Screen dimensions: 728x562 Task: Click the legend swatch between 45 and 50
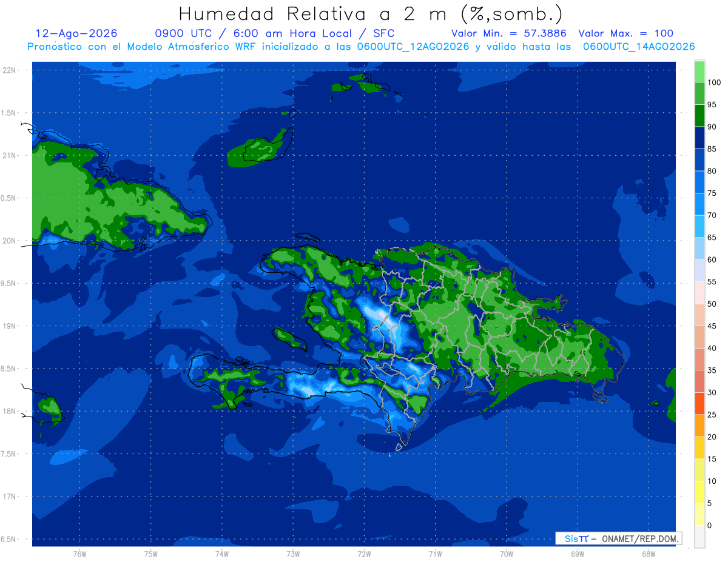point(699,315)
